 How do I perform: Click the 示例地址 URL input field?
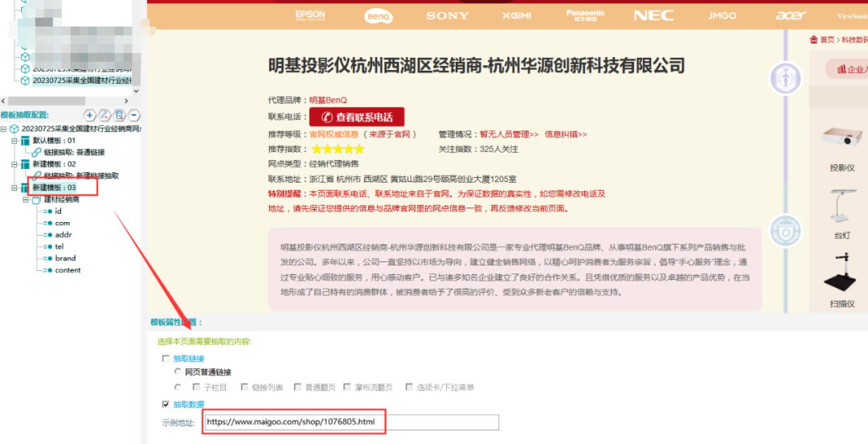[x=350, y=422]
